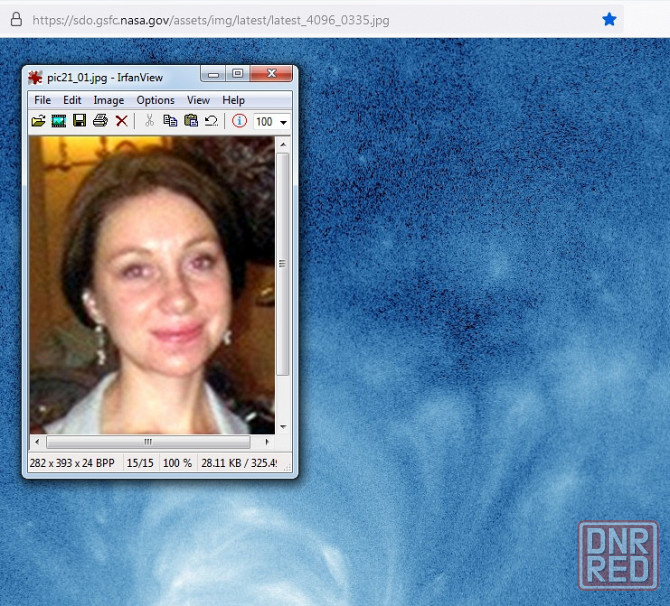The height and width of the screenshot is (606, 670).
Task: Click the Print icon in toolbar
Action: [100, 121]
